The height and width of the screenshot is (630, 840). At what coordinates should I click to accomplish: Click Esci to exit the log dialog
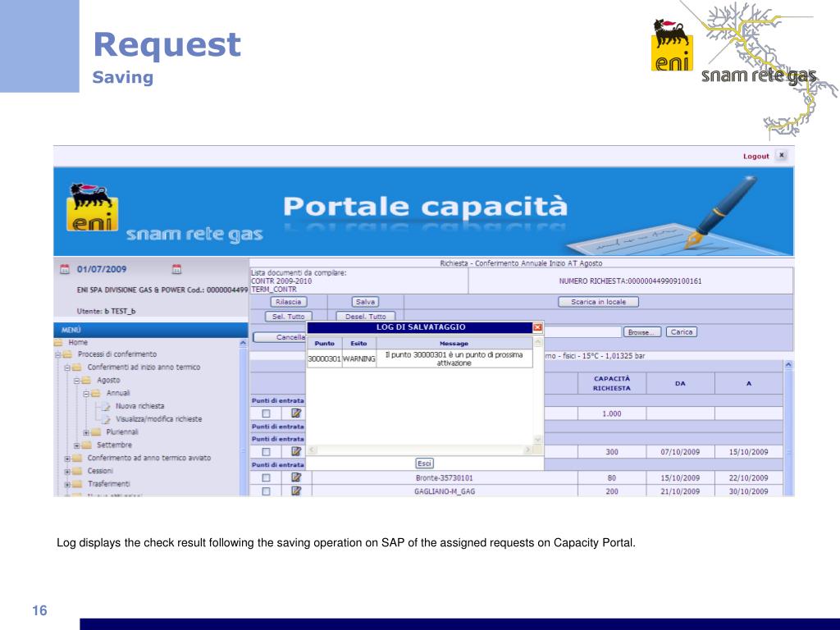point(424,463)
